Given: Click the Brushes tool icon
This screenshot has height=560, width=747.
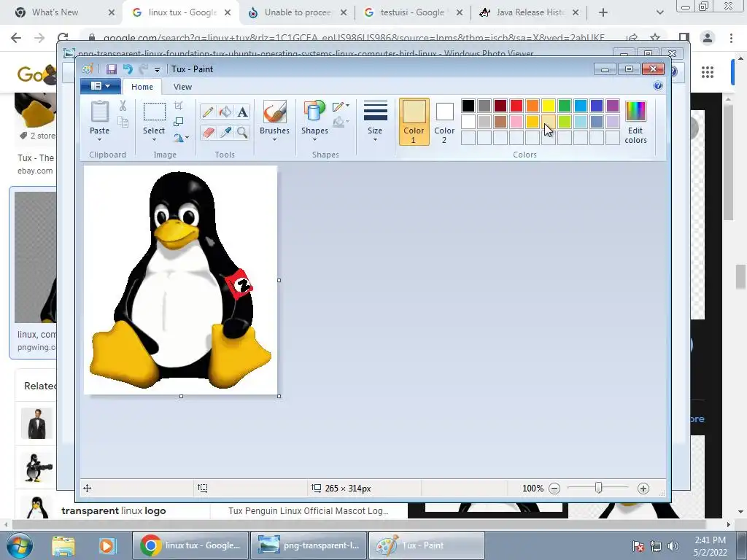Looking at the screenshot, I should (x=274, y=112).
